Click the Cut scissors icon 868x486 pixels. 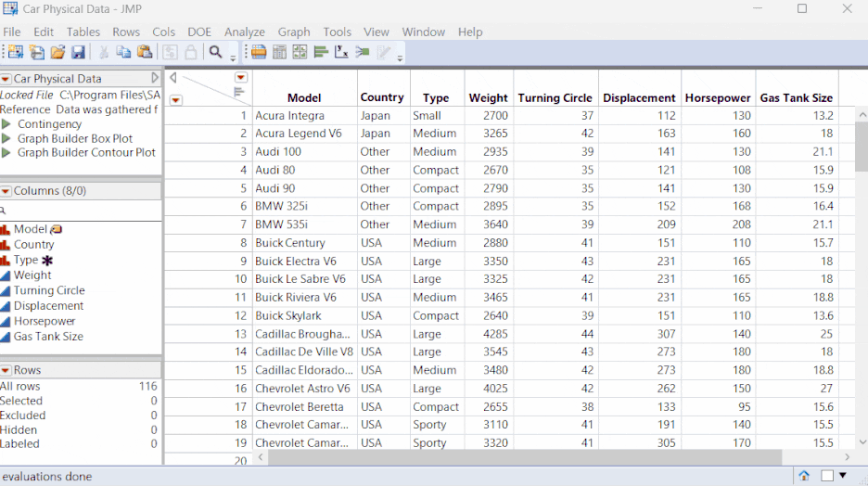click(x=103, y=52)
